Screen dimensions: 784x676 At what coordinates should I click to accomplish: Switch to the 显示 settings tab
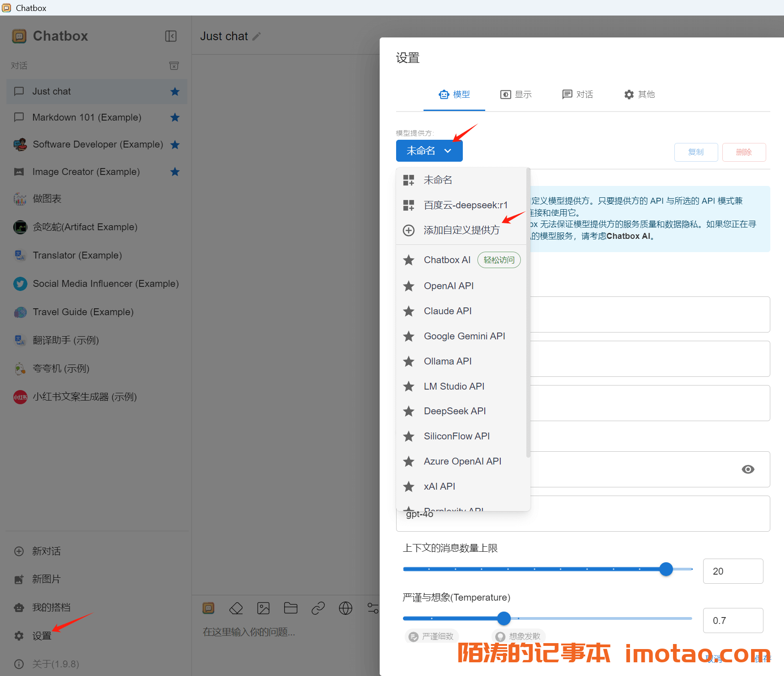(x=516, y=95)
